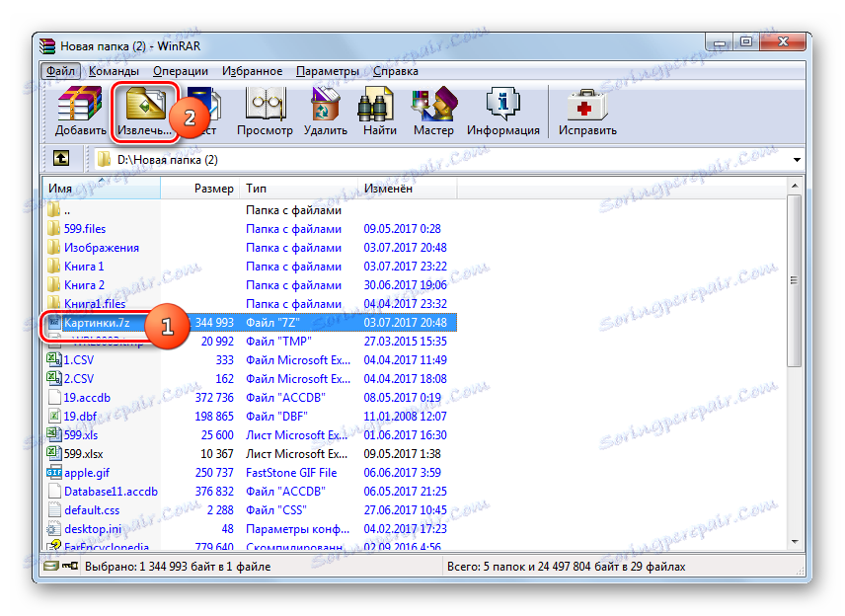The width and height of the screenshot is (845, 616).
Task: Select the 1.CSV Excel file icon
Action: pyautogui.click(x=53, y=359)
